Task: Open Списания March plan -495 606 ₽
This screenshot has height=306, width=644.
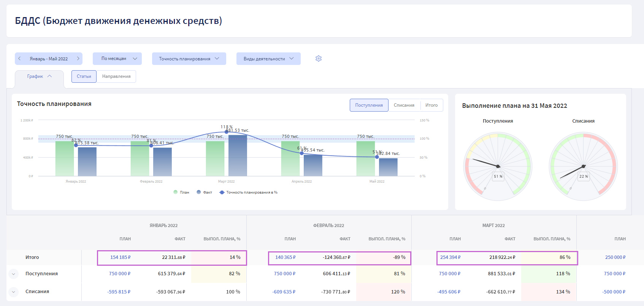Action: pos(449,292)
